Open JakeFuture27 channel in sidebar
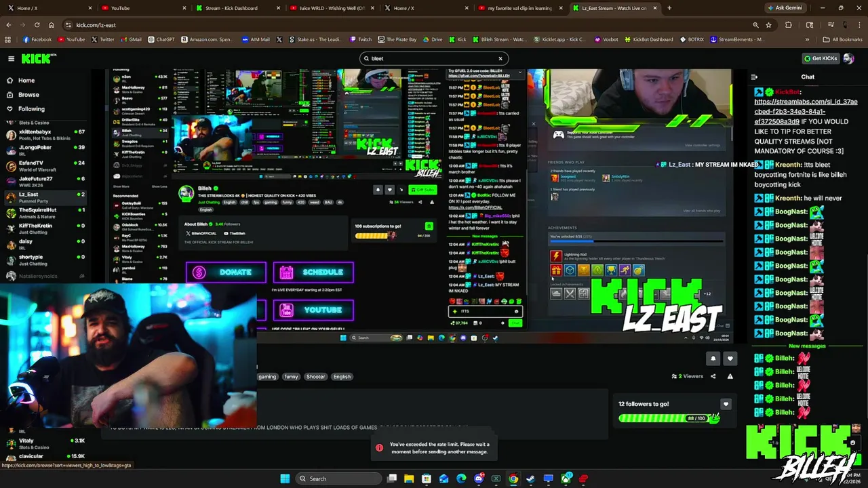The image size is (868, 488). click(x=45, y=182)
